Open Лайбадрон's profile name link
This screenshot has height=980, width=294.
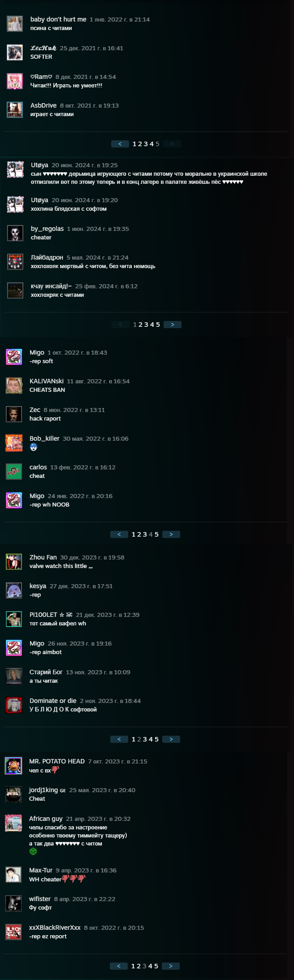(47, 257)
